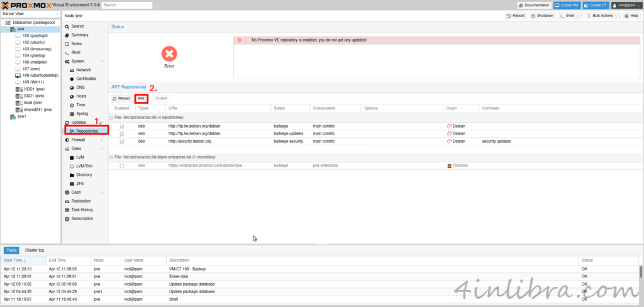Viewport: 644px width, 307px height.
Task: Open Certificates settings
Action: 86,79
